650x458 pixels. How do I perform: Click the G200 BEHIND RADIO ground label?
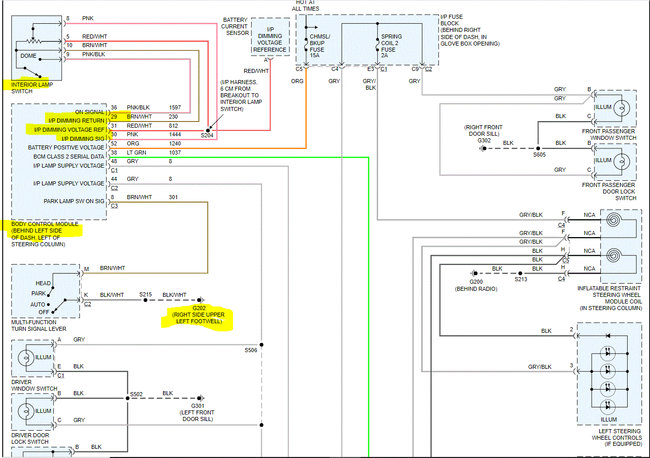(476, 285)
